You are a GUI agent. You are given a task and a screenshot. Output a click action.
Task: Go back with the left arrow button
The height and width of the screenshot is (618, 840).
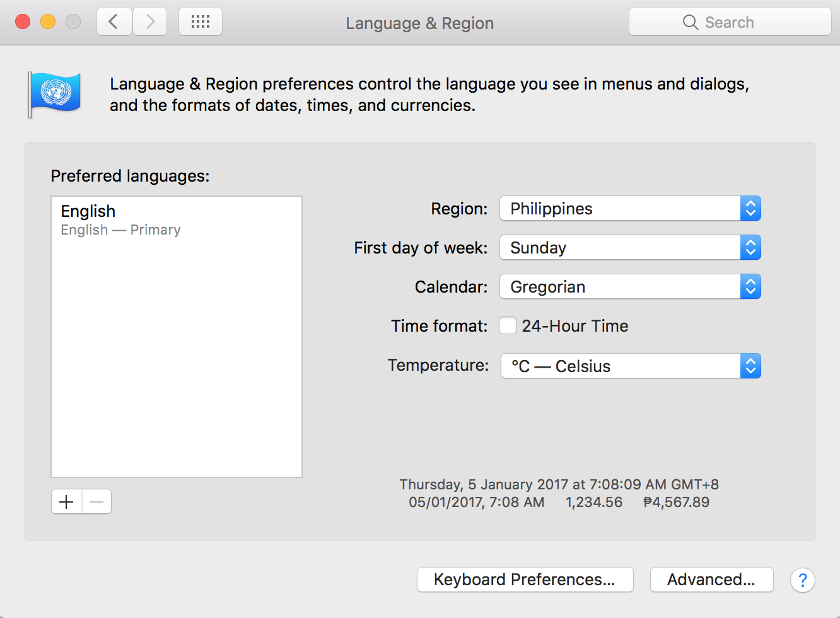pos(114,22)
